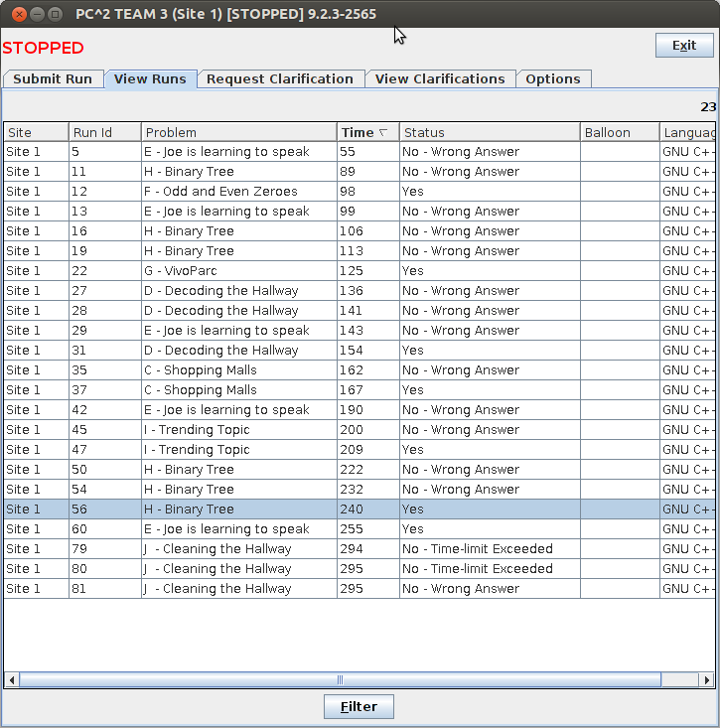Select run 12 Odd and Even Zeroes

[x=238, y=192]
